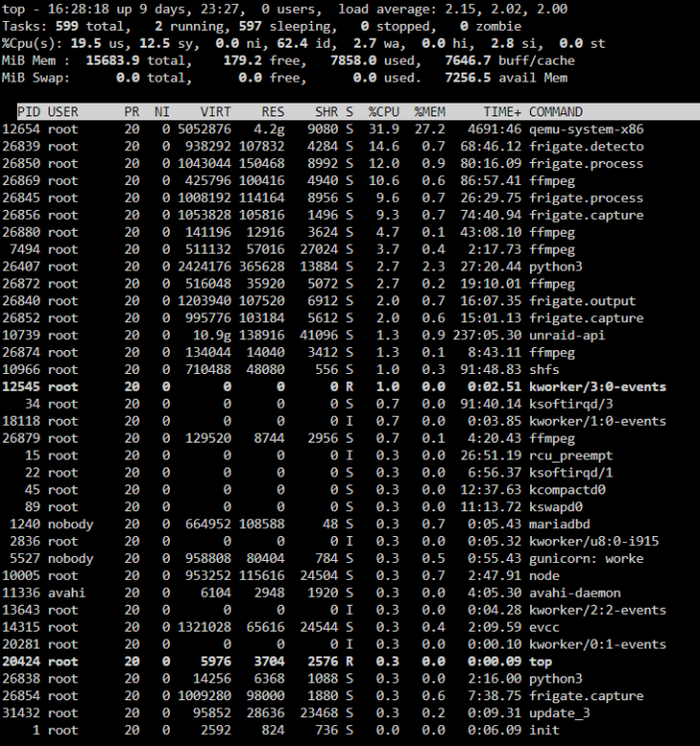Viewport: 700px width, 746px height.
Task: Click the 7256.5 avail Mem value
Action: tap(468, 78)
